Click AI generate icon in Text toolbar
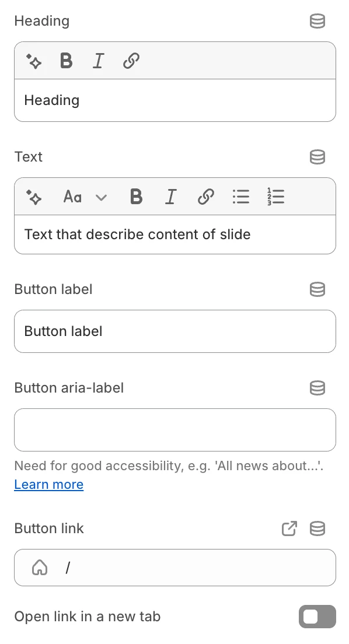This screenshot has width=349, height=644. coord(34,197)
